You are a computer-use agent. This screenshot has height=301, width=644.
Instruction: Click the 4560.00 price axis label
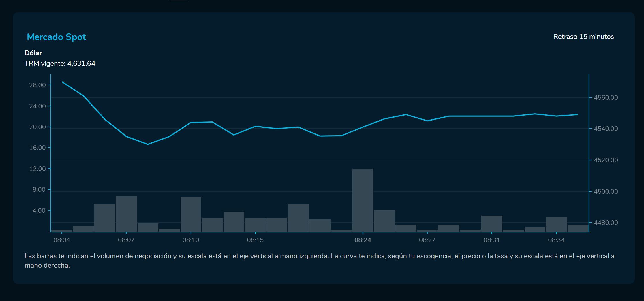point(606,97)
